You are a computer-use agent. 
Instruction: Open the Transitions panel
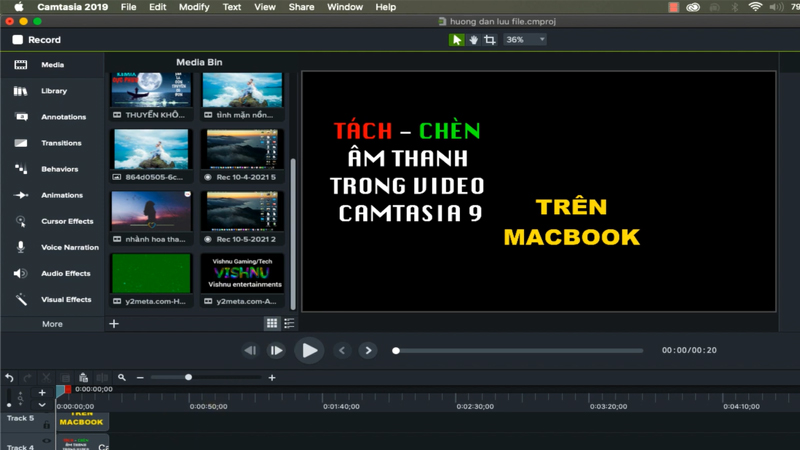[52, 143]
